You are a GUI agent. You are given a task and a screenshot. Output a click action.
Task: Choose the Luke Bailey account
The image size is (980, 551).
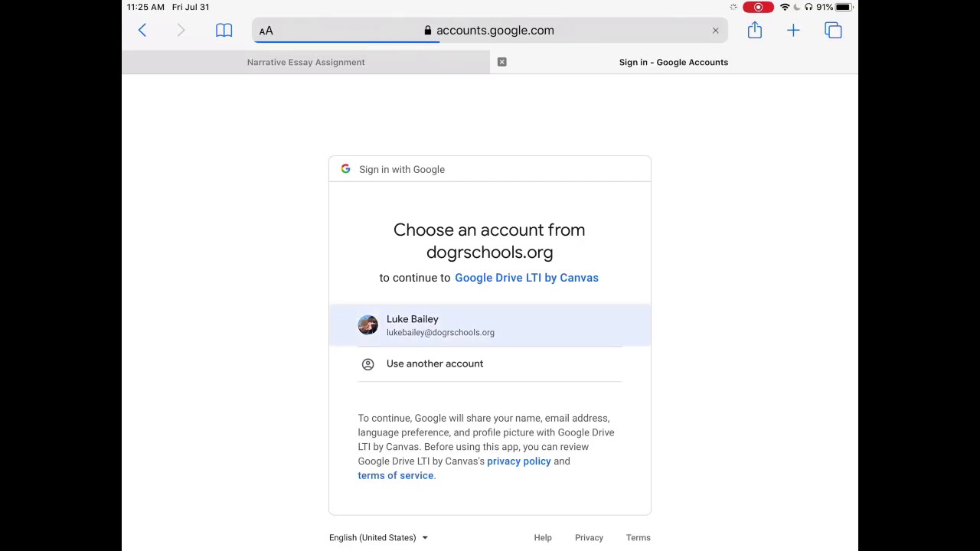coord(490,325)
